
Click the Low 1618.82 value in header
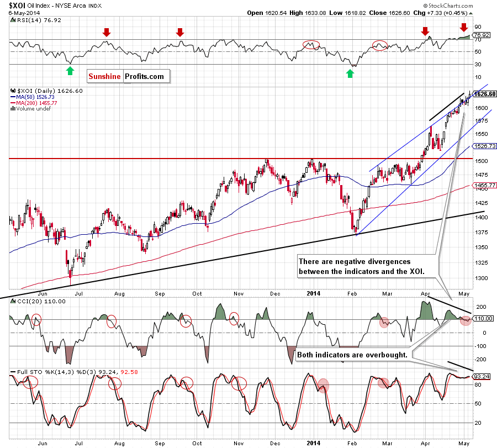[347, 13]
